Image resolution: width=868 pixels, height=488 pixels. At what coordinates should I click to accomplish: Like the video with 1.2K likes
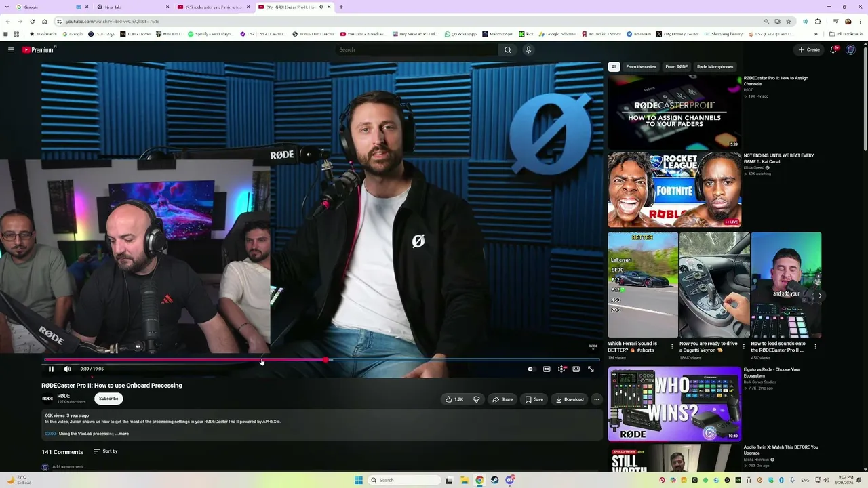454,399
